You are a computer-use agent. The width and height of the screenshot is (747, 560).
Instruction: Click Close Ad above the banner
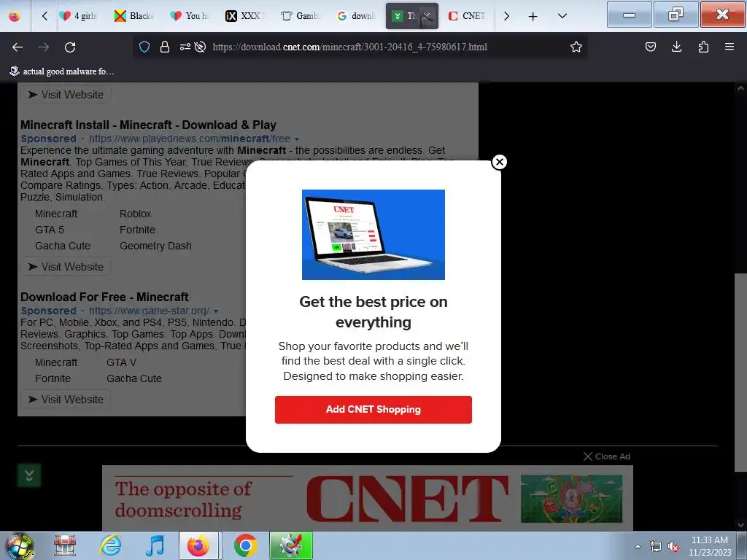[x=606, y=456]
